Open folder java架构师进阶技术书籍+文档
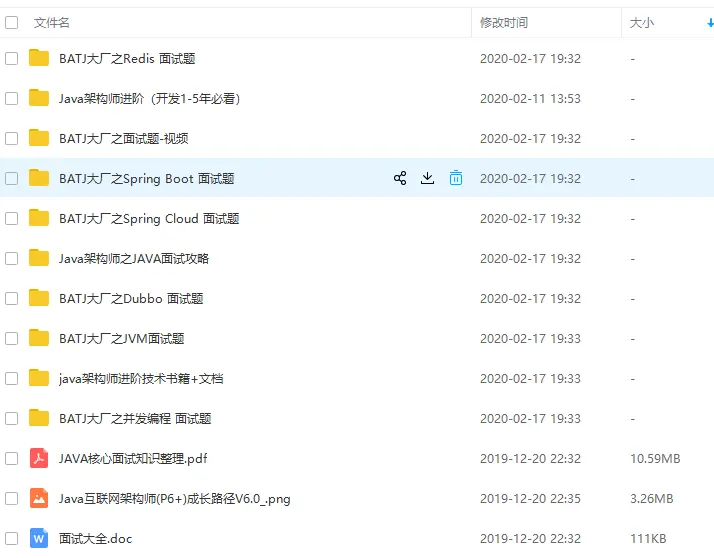 [141, 379]
